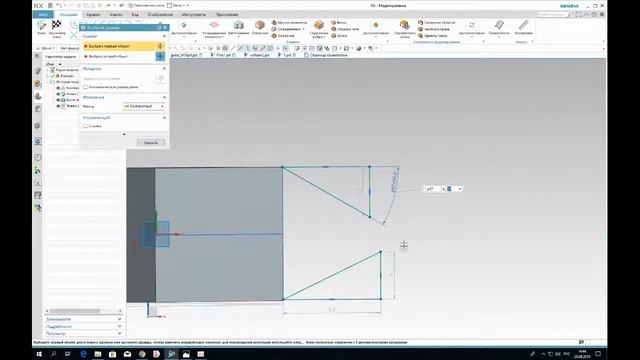Click the full screen icon near search box
640x360 pixels.
click(578, 14)
